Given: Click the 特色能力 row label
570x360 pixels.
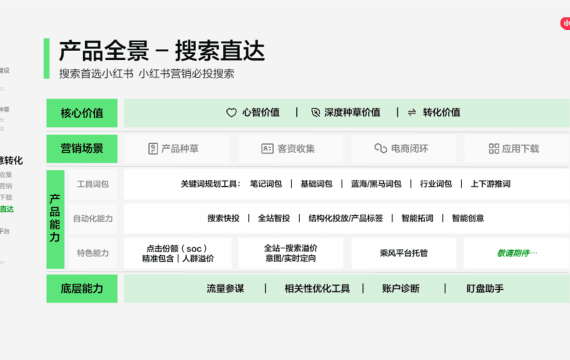Looking at the screenshot, I should click(93, 253).
